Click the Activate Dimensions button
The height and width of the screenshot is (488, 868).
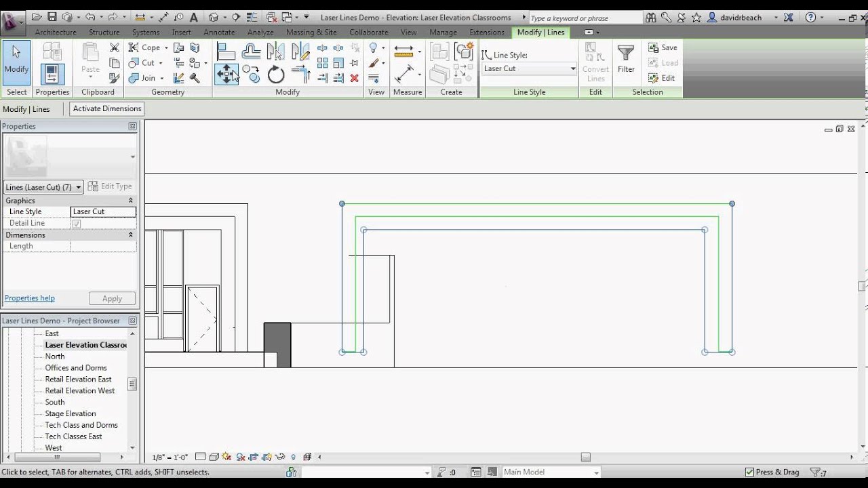tap(107, 108)
